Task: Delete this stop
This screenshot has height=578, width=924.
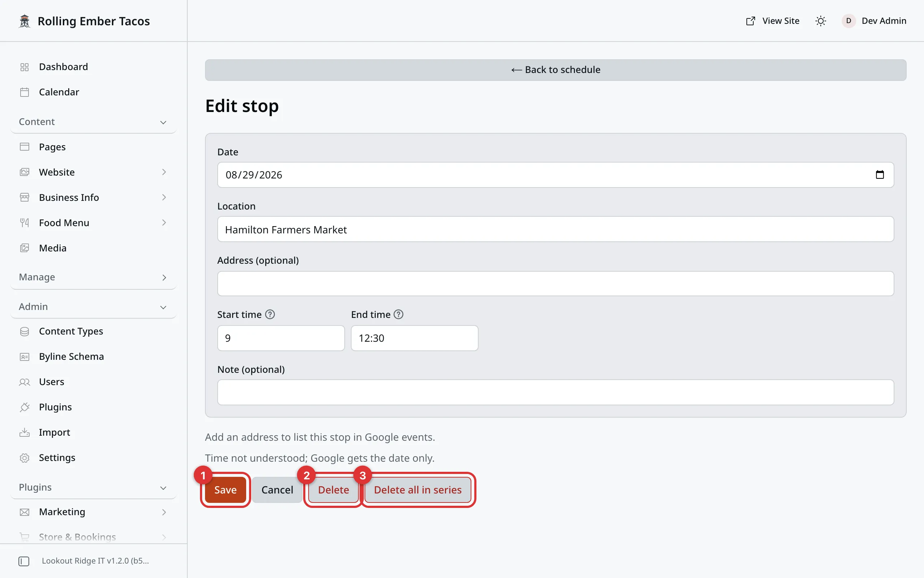Action: 334,490
